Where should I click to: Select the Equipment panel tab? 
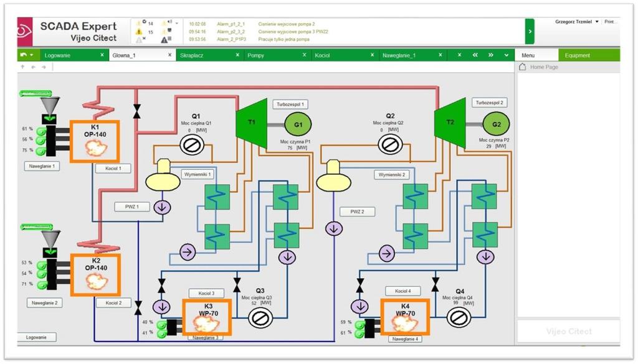[589, 55]
